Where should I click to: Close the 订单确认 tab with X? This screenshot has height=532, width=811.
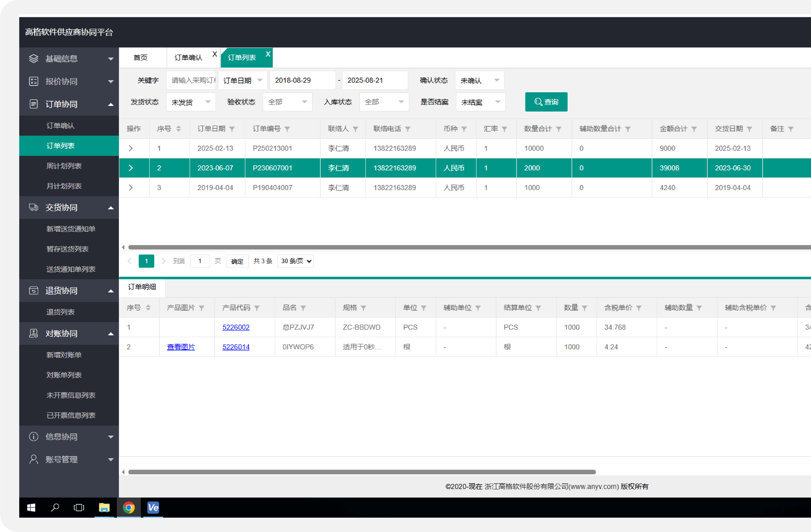[215, 54]
